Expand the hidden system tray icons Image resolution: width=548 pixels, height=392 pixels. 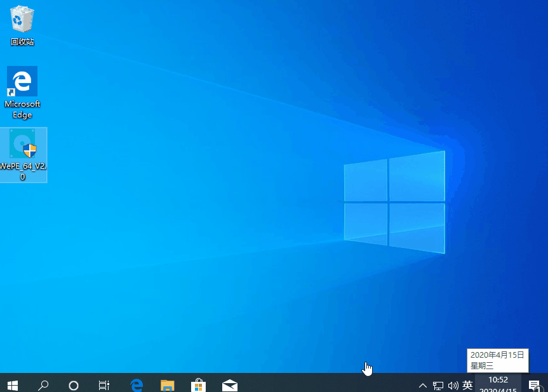pos(422,385)
